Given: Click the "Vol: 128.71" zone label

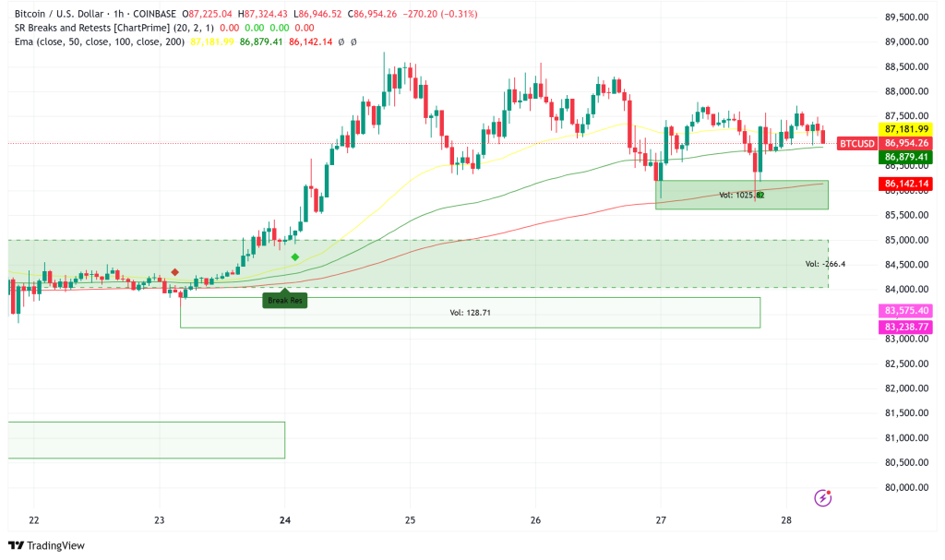Looking at the screenshot, I should click(470, 313).
